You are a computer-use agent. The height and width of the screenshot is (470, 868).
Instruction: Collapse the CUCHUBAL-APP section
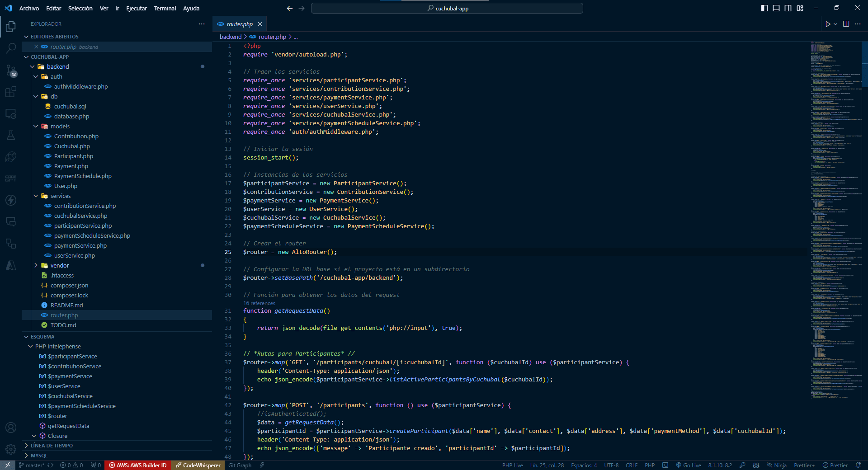tap(117, 57)
